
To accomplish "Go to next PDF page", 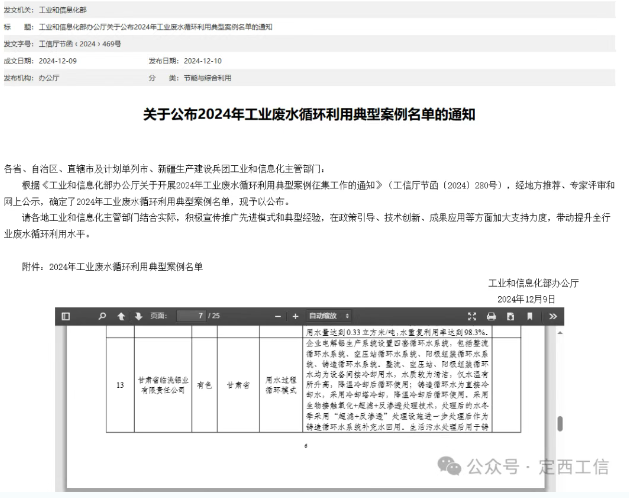I will point(139,316).
